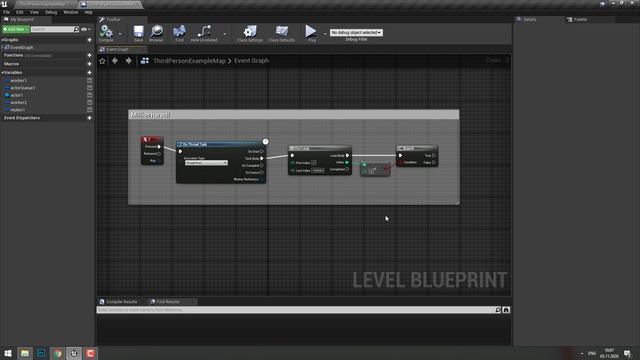The width and height of the screenshot is (640, 360).
Task: Click the graph grid icon beside breadcrumb
Action: click(x=144, y=61)
